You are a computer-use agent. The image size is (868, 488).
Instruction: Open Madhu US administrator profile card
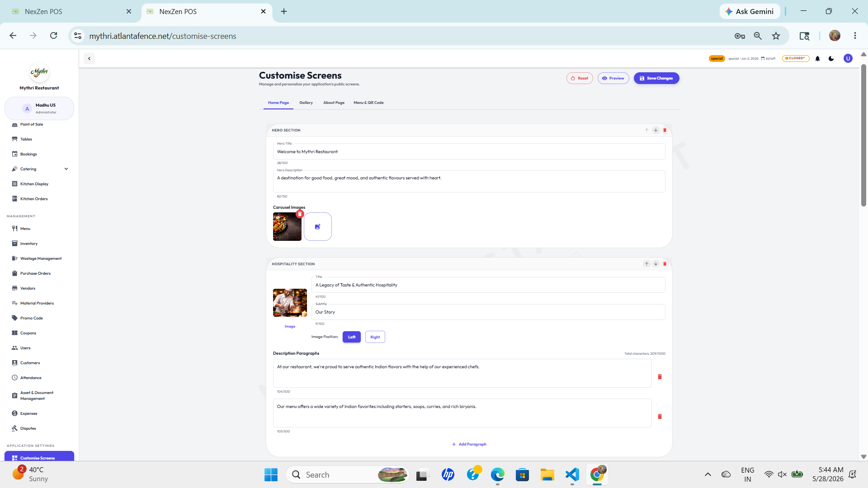click(39, 108)
